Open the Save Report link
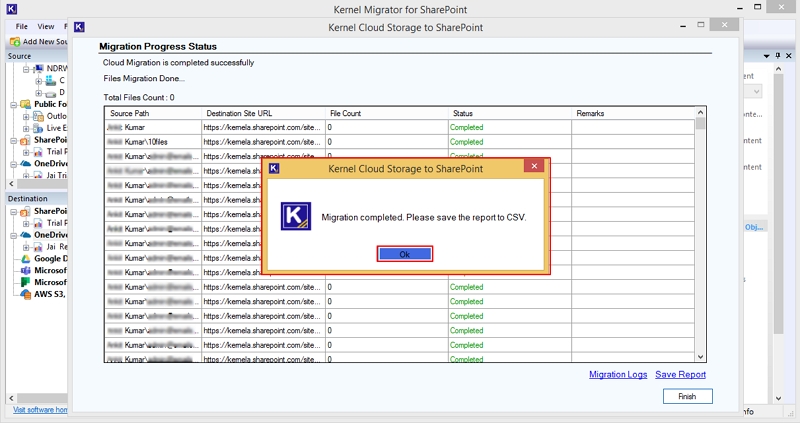Viewport: 800px width, 423px height. click(x=680, y=375)
